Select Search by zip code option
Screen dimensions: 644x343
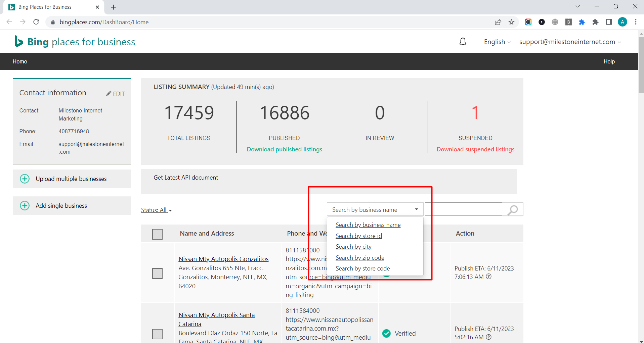point(360,258)
